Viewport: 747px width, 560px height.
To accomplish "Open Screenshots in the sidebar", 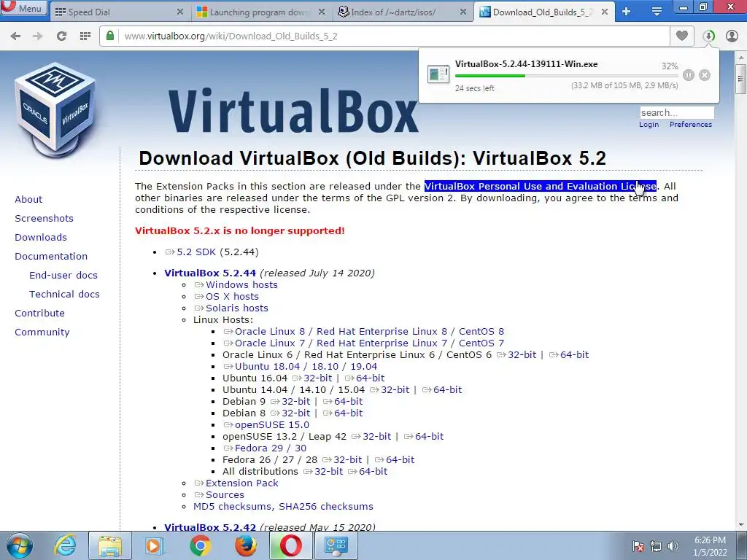I will coord(44,219).
